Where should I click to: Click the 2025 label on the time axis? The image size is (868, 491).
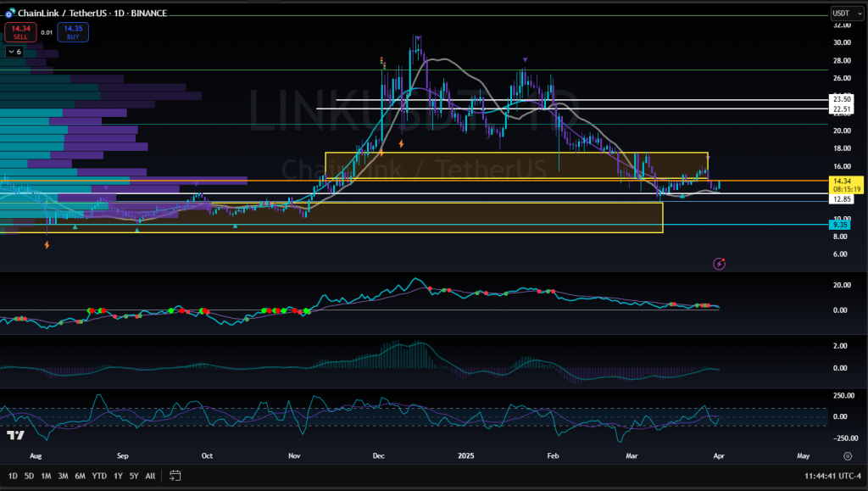click(x=466, y=456)
